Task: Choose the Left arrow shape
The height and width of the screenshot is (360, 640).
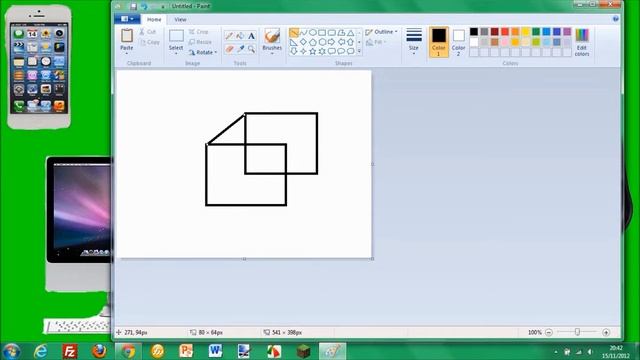Action: 341,42
